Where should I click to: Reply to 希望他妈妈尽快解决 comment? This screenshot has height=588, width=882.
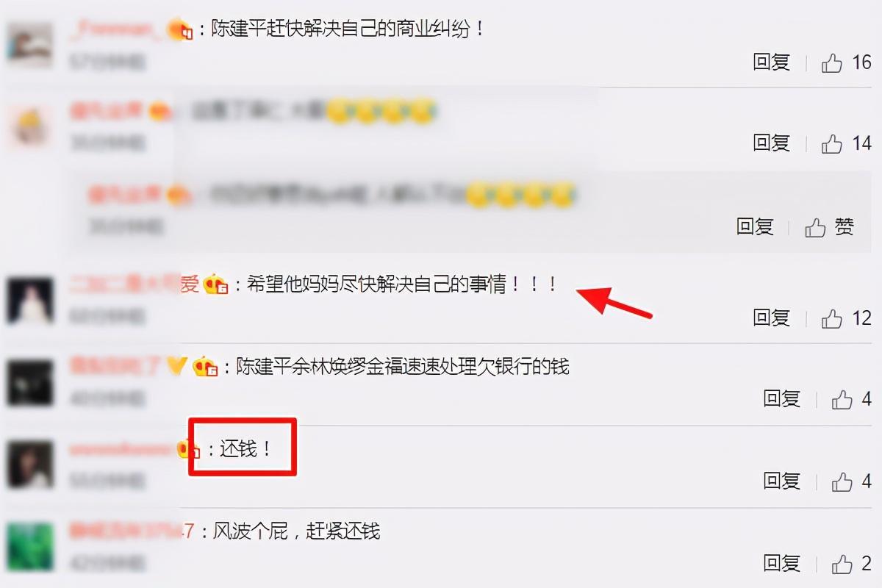771,318
